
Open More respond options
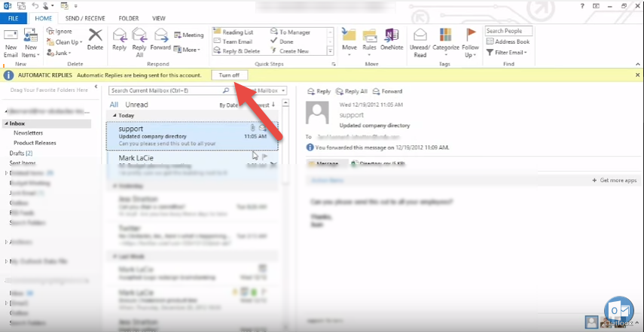pyautogui.click(x=187, y=50)
